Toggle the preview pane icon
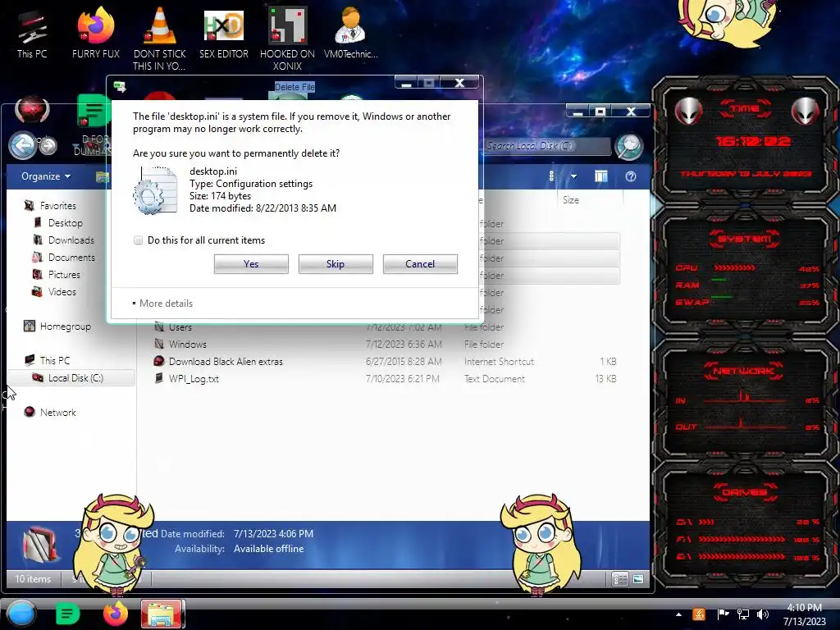This screenshot has height=630, width=840. (x=601, y=176)
